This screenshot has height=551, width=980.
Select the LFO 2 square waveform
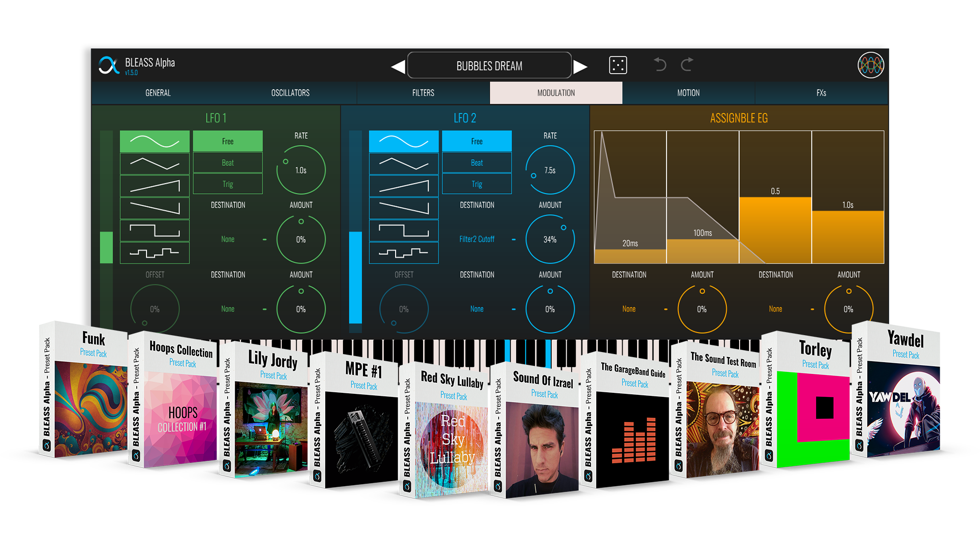coord(403,231)
